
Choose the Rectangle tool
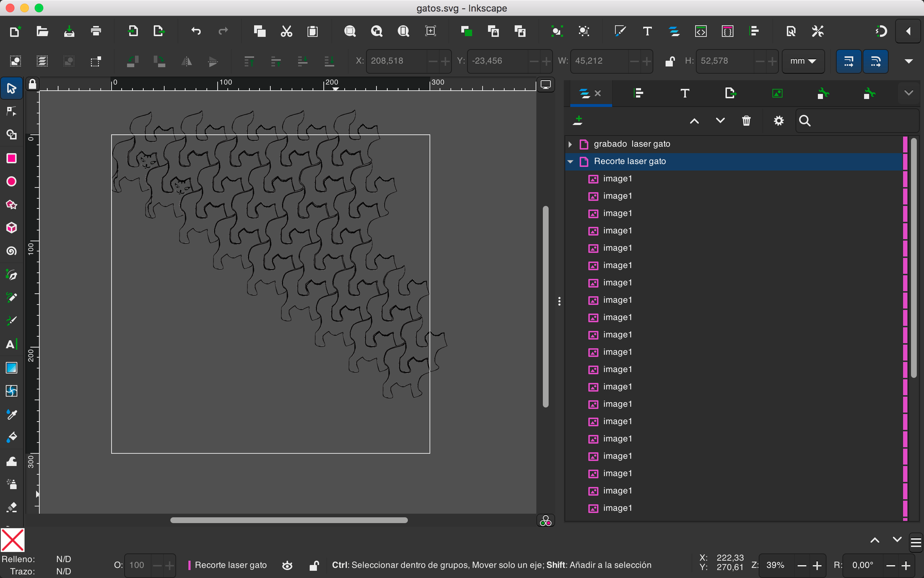point(12,158)
